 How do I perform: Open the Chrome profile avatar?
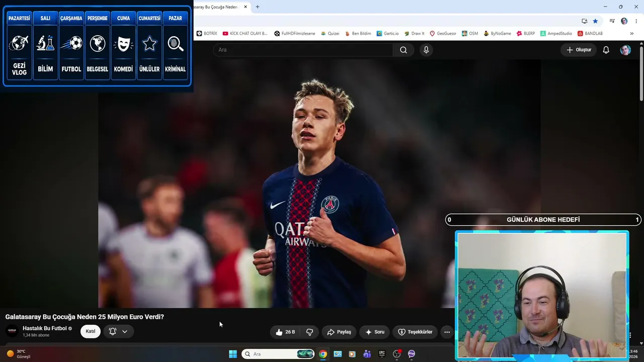pos(624,21)
